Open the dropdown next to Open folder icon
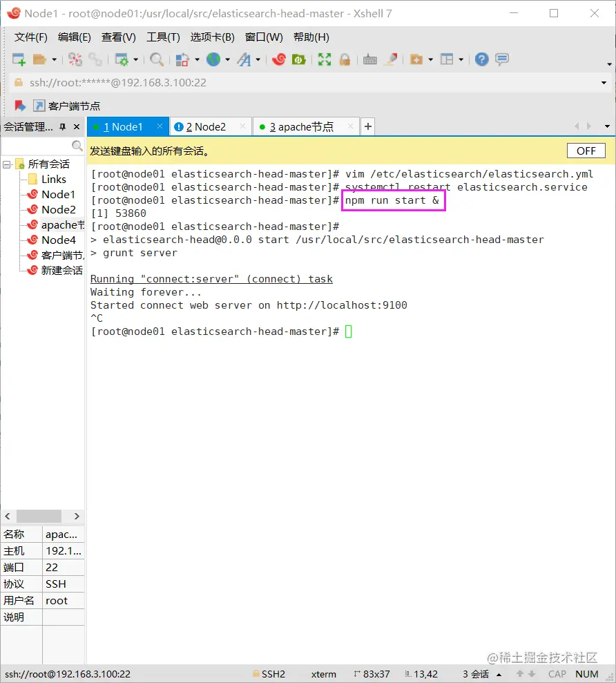Image resolution: width=616 pixels, height=683 pixels. 54,59
